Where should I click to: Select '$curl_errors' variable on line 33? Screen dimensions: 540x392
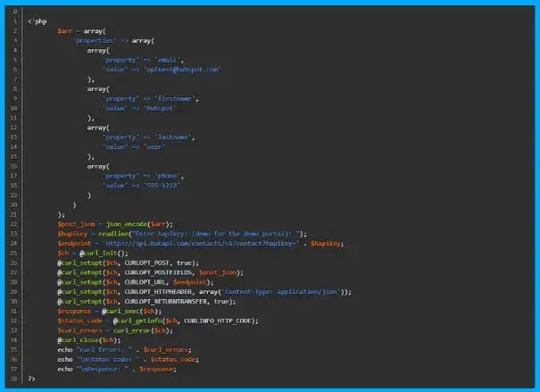coord(80,330)
